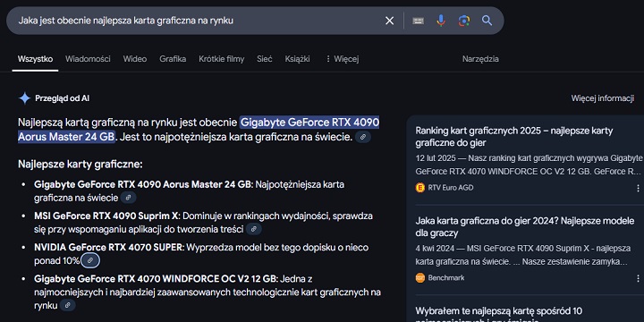
Task: Open source link icon after 'rynku' bullet
Action: (x=68, y=305)
